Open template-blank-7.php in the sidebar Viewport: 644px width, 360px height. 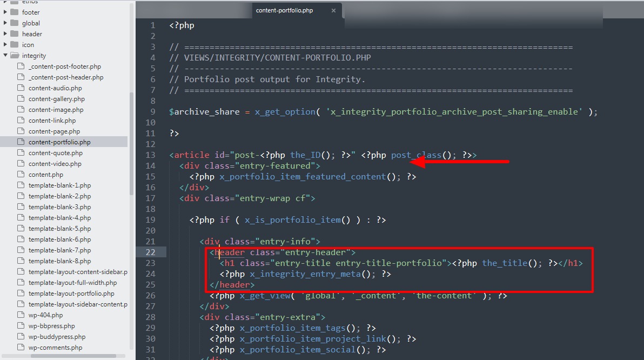point(59,250)
